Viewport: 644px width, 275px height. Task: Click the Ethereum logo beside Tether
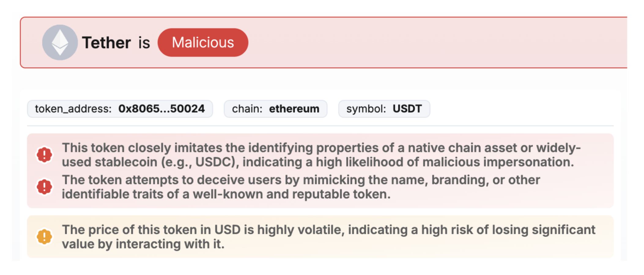coord(60,42)
